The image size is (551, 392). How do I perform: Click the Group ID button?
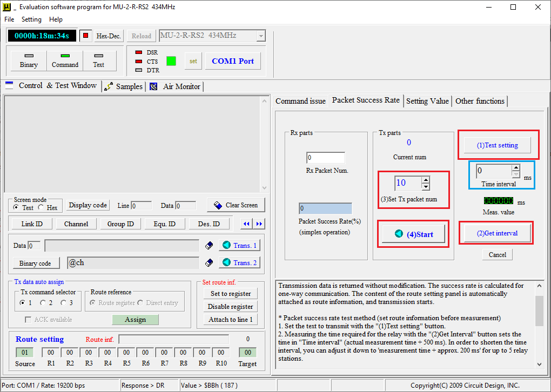click(120, 224)
